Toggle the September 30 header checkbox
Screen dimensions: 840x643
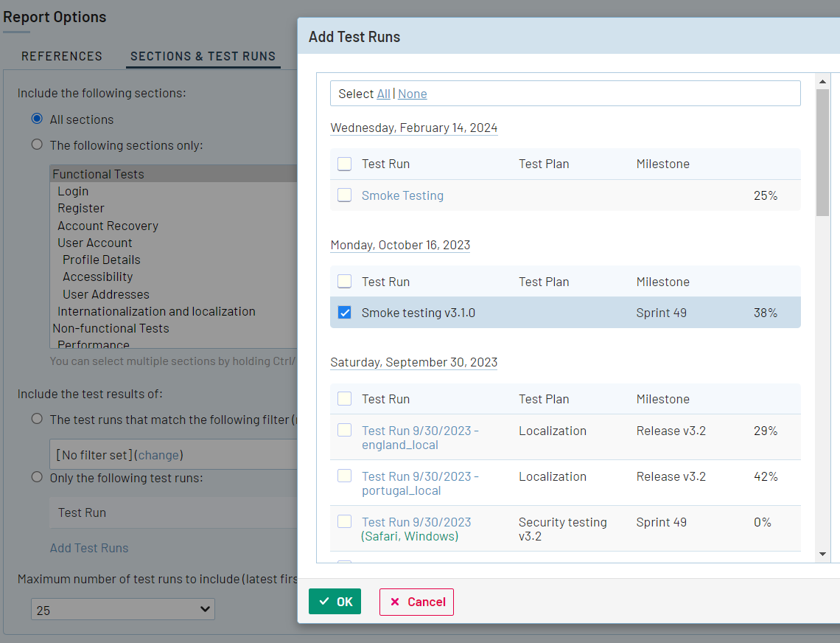coord(344,399)
